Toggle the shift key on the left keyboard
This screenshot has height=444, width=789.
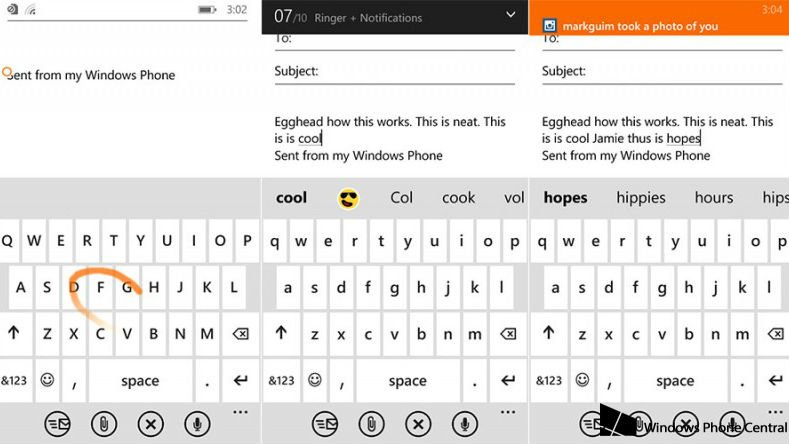pyautogui.click(x=14, y=333)
